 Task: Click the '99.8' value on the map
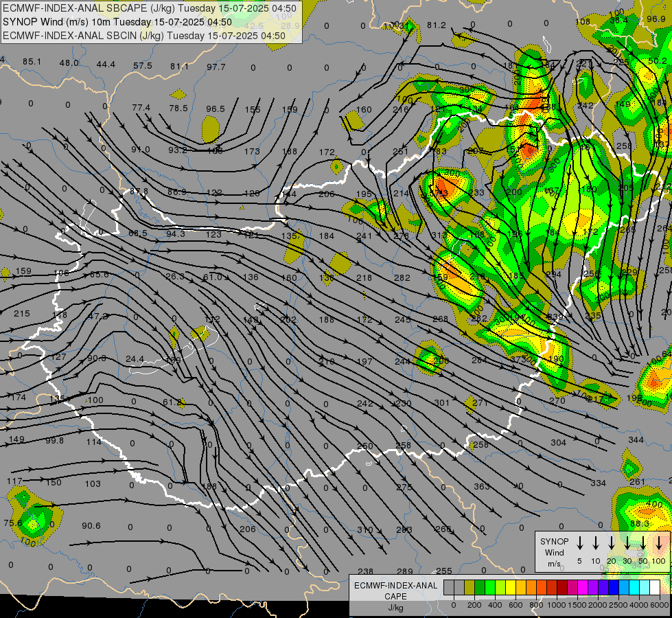(x=54, y=440)
